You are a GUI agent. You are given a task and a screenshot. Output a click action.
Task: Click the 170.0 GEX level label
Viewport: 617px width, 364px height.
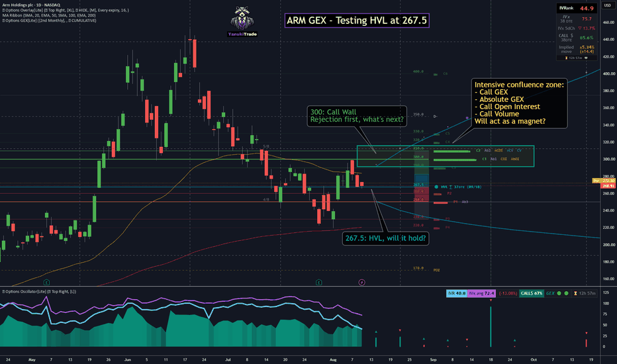(418, 268)
